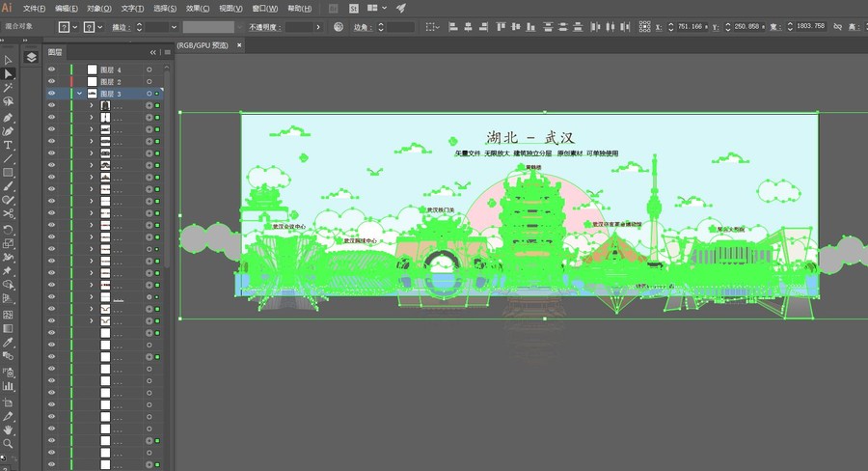Click the stroke color swatch box
The image size is (868, 471).
pyautogui.click(x=89, y=27)
